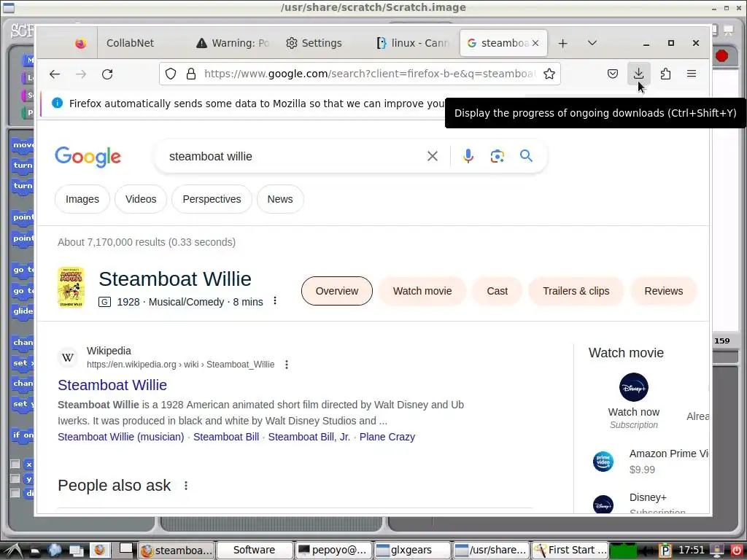Image resolution: width=747 pixels, height=560 pixels.
Task: Click the info icon in Firefox notification
Action: coord(57,103)
